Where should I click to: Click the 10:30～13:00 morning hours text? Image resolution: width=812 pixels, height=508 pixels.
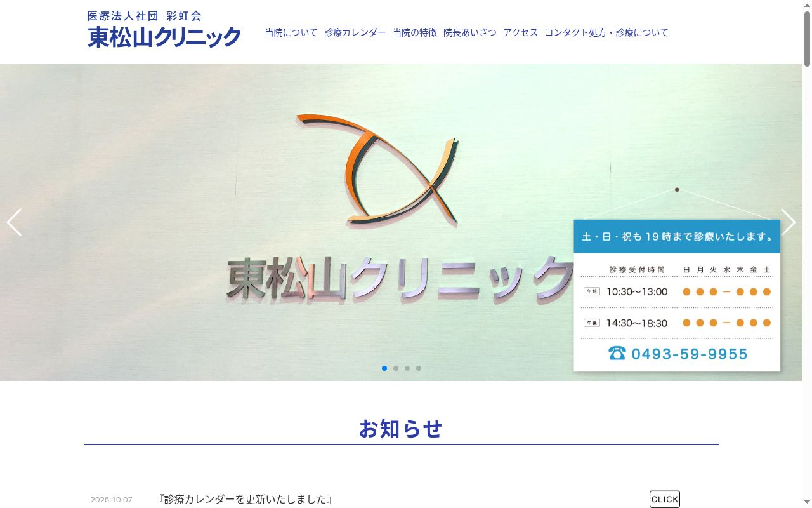point(637,292)
